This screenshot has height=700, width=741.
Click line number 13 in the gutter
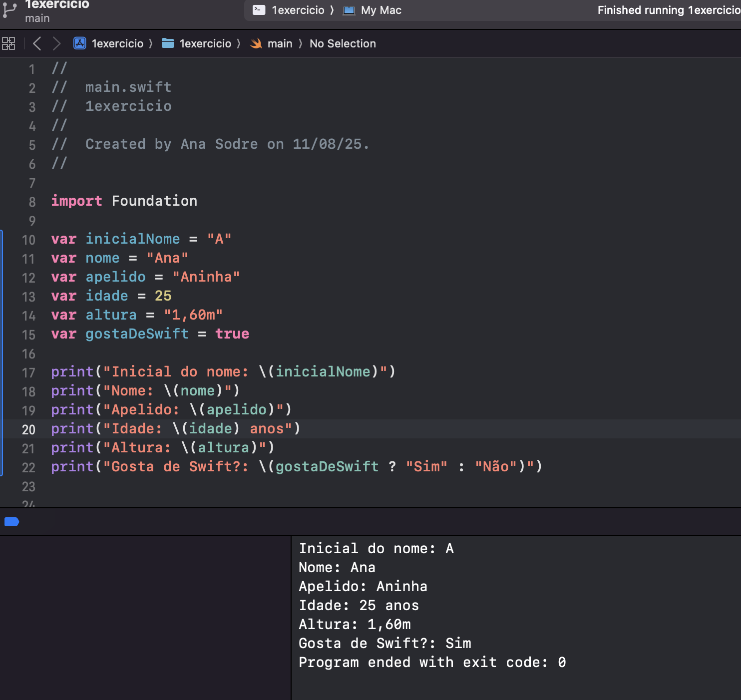click(x=28, y=297)
